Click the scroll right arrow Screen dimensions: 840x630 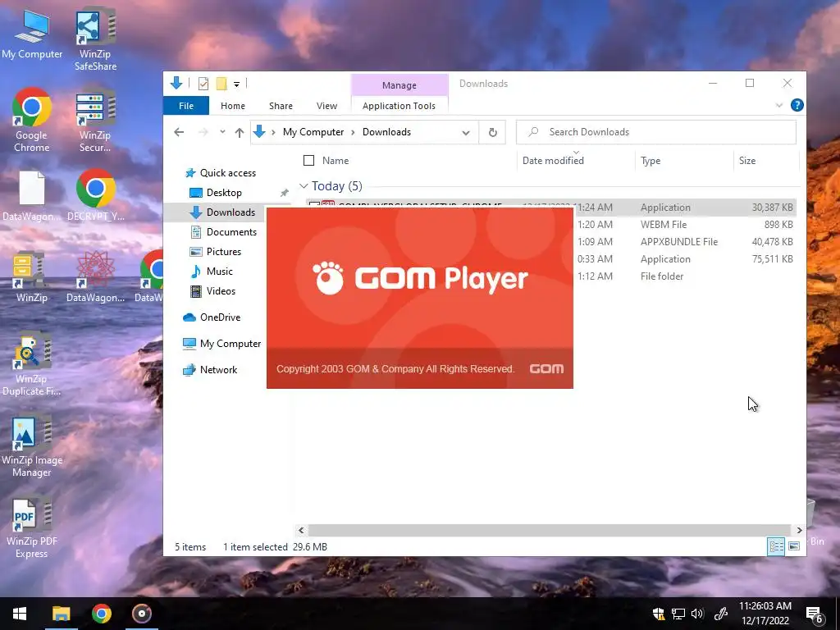[x=799, y=531]
